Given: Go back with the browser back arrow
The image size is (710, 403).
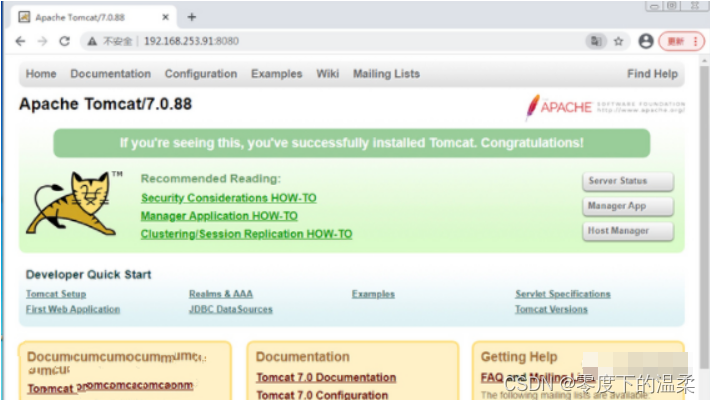Looking at the screenshot, I should pos(20,41).
